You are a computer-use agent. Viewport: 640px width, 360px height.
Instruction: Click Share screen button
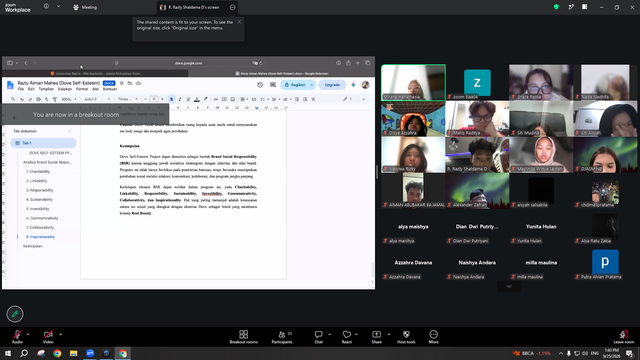[376, 337]
